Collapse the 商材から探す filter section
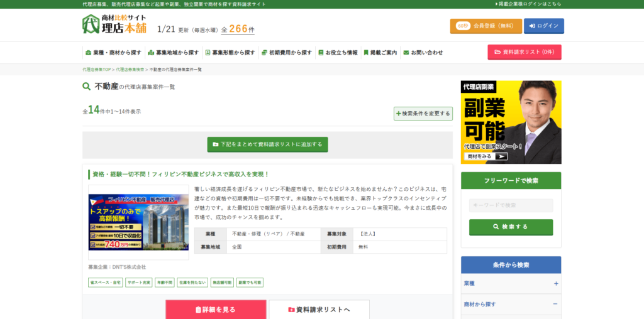This screenshot has width=644, height=319. (511, 305)
